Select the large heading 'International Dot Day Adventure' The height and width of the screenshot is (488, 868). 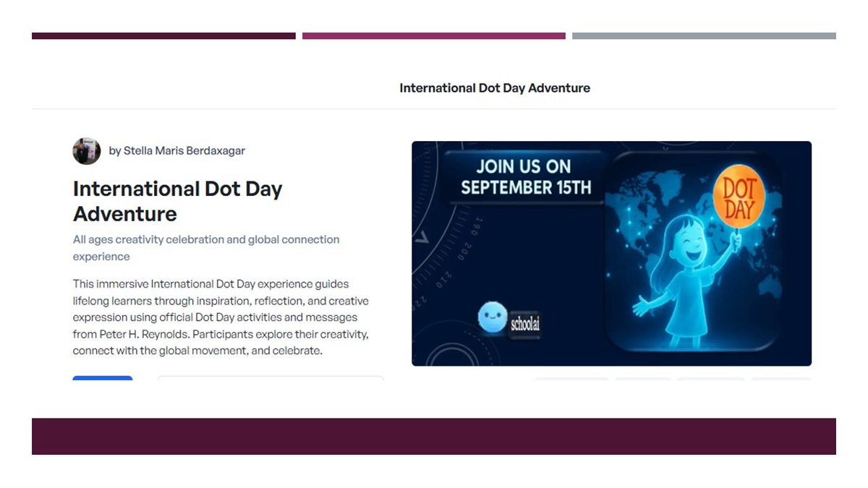click(x=178, y=201)
